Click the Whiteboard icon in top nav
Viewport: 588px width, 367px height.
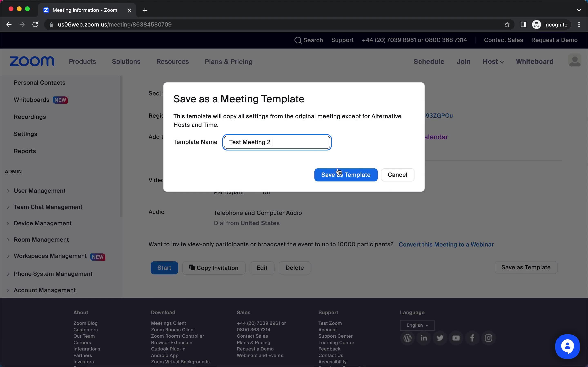pos(535,61)
